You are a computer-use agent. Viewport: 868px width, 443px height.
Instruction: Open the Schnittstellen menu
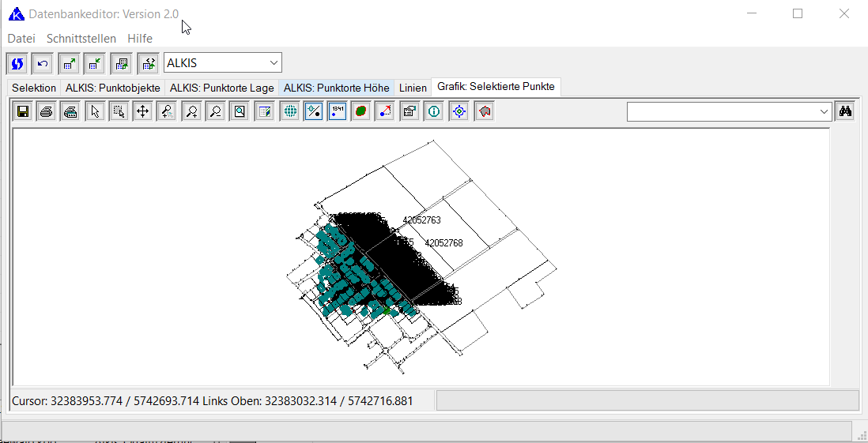pyautogui.click(x=81, y=39)
